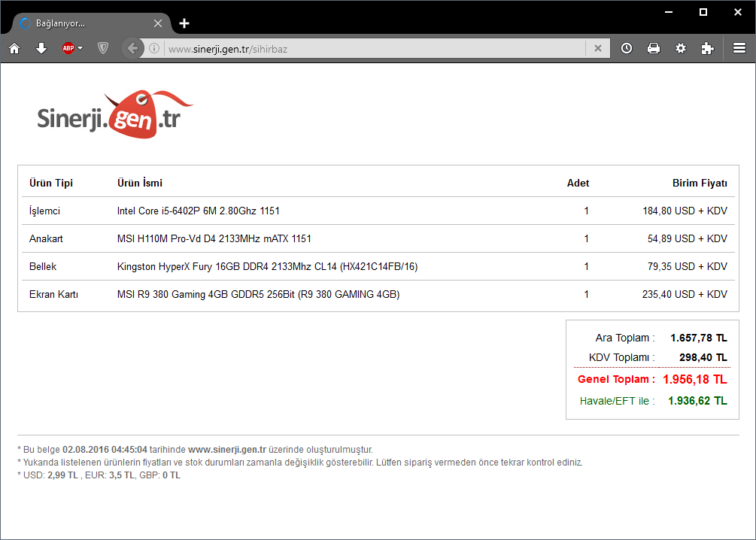Open add-ons puzzle piece icon
This screenshot has width=756, height=540.
coord(707,48)
